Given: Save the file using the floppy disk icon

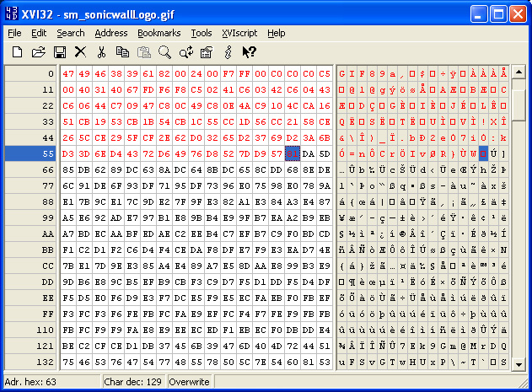Looking at the screenshot, I should [60, 52].
